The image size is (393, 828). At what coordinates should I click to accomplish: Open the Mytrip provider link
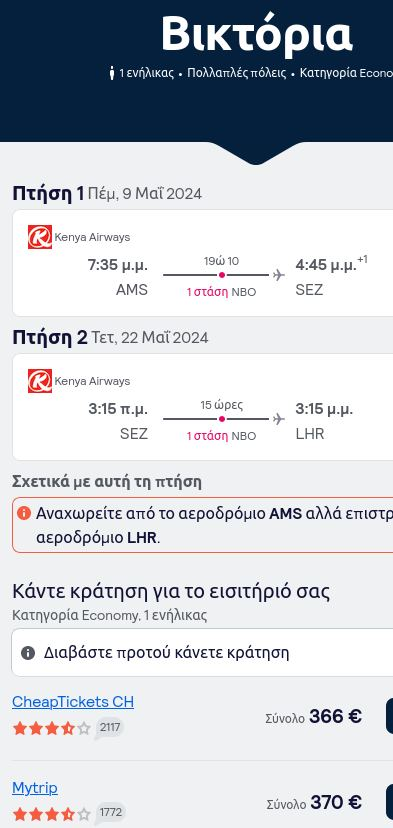click(35, 788)
